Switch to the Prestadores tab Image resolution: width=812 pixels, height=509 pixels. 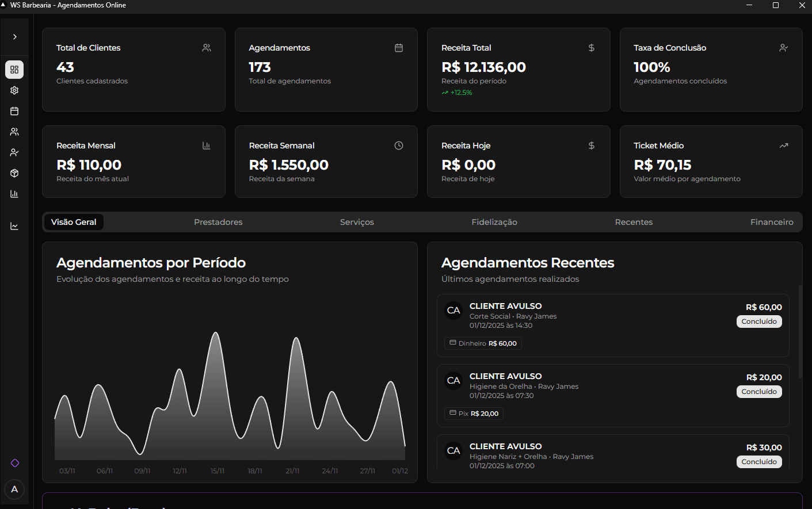[218, 222]
